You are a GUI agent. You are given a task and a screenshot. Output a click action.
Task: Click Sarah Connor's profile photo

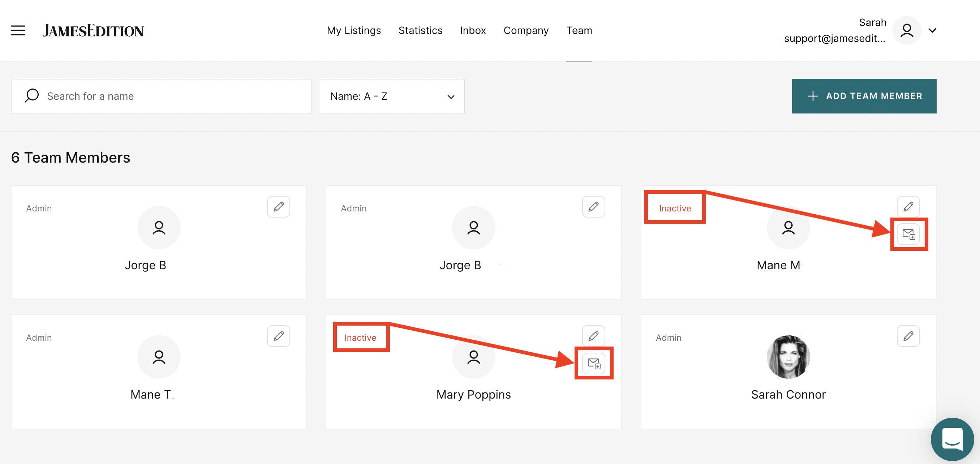pos(788,357)
